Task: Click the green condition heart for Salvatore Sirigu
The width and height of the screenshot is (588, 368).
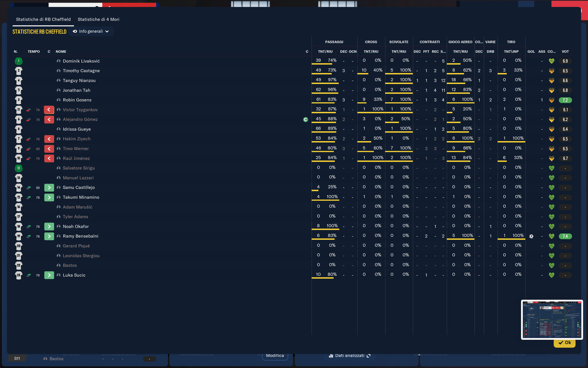Action: click(552, 168)
